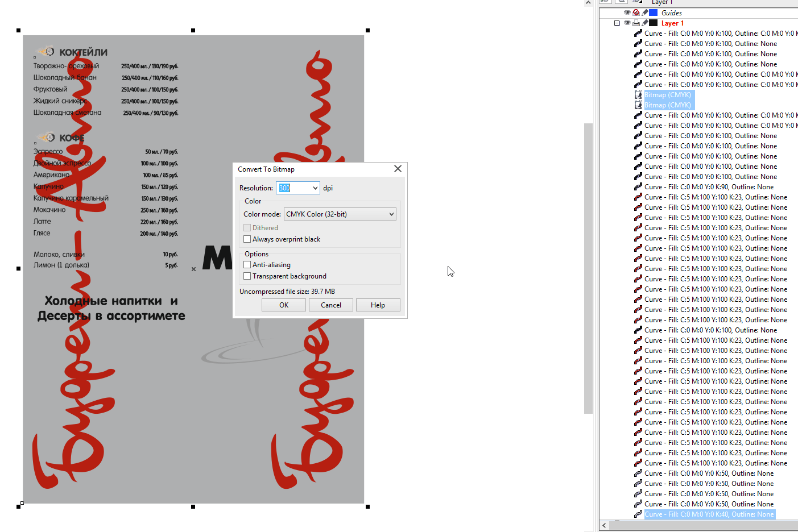Click the КОФЕ heading on the menu

tap(72, 138)
